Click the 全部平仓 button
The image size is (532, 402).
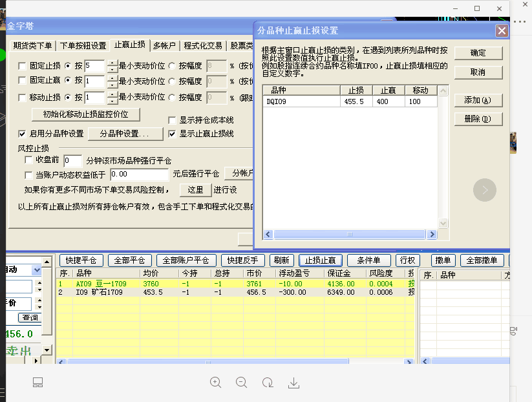(129, 260)
